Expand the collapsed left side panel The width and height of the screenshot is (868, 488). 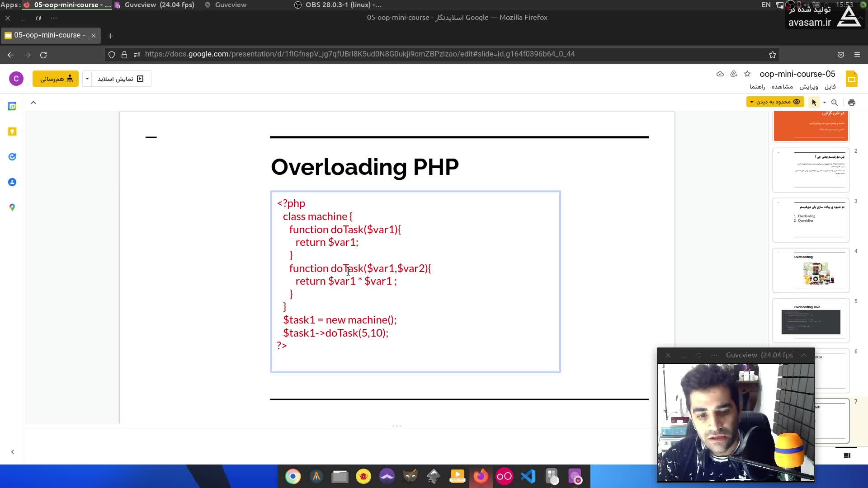coord(13,452)
